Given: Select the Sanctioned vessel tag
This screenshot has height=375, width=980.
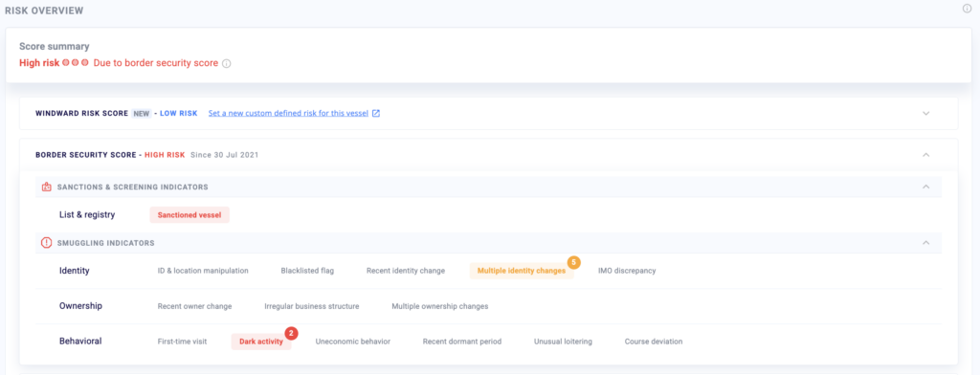Looking at the screenshot, I should [189, 215].
